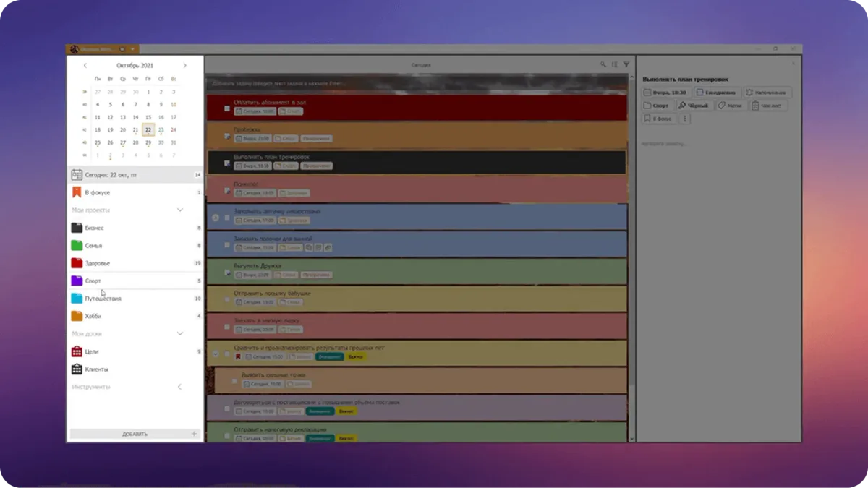Click the Чёрный color button in task details
The width and height of the screenshot is (868, 488).
(694, 106)
